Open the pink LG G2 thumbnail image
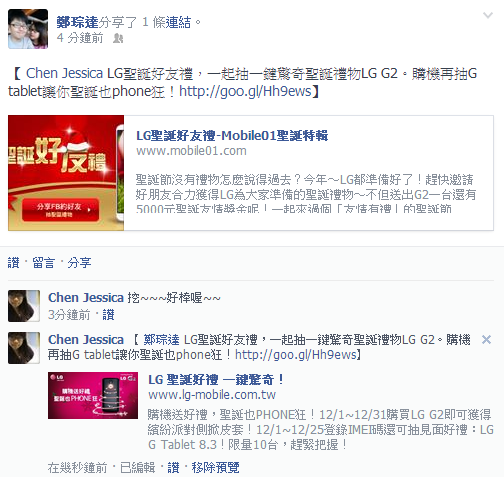 [x=93, y=395]
